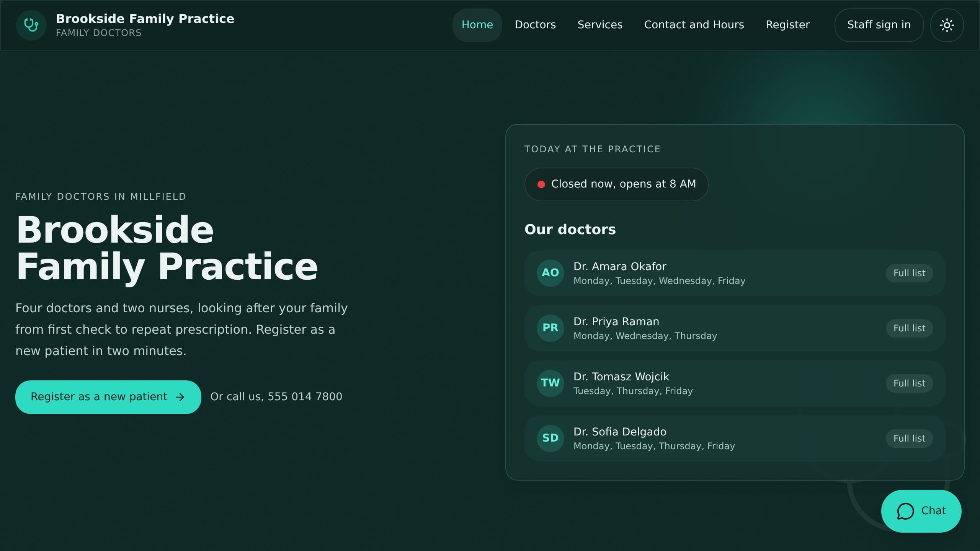This screenshot has height=551, width=980.
Task: Click Brookside Family Practice header title
Action: coord(145,19)
